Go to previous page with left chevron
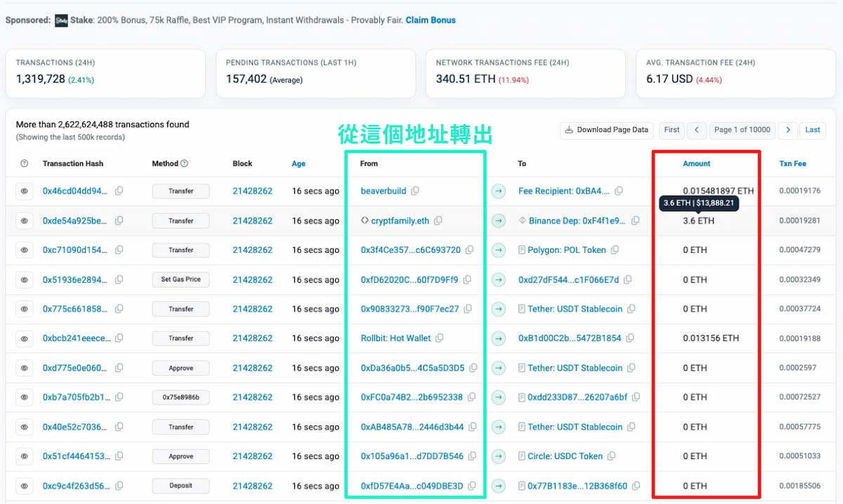This screenshot has height=504, width=843. (x=696, y=130)
